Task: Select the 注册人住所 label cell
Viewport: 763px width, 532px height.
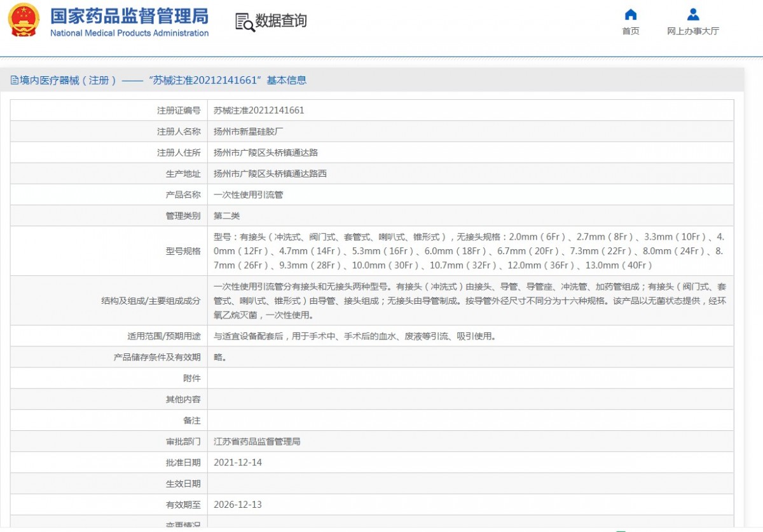Action: pos(108,153)
